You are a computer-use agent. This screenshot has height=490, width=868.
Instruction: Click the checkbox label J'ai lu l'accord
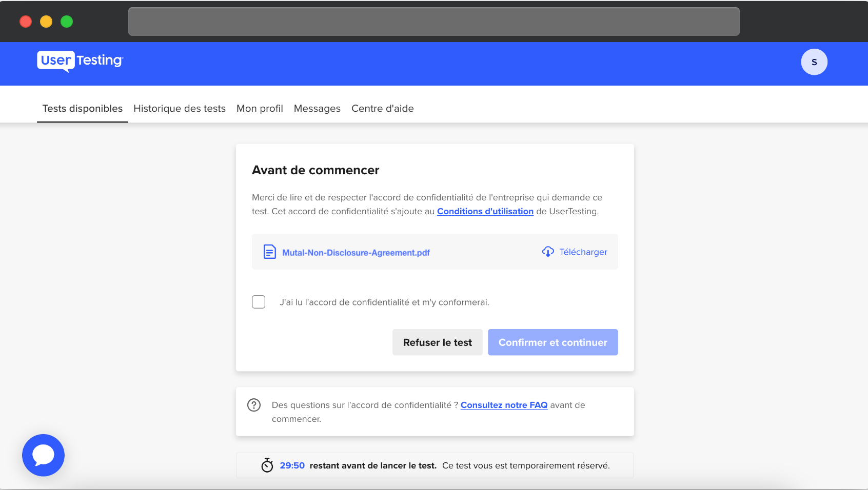pyautogui.click(x=385, y=302)
